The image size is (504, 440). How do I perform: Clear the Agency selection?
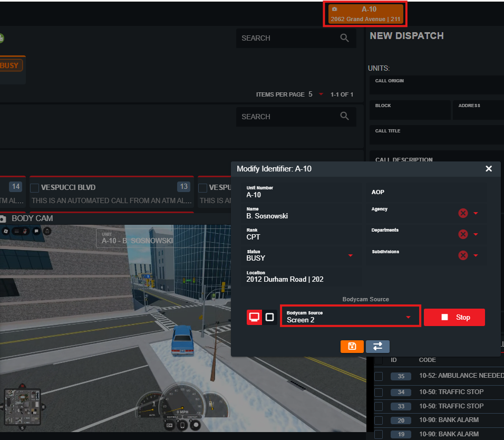[x=463, y=213]
